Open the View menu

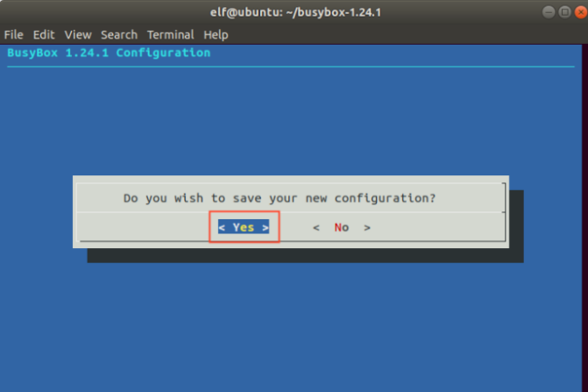[77, 34]
